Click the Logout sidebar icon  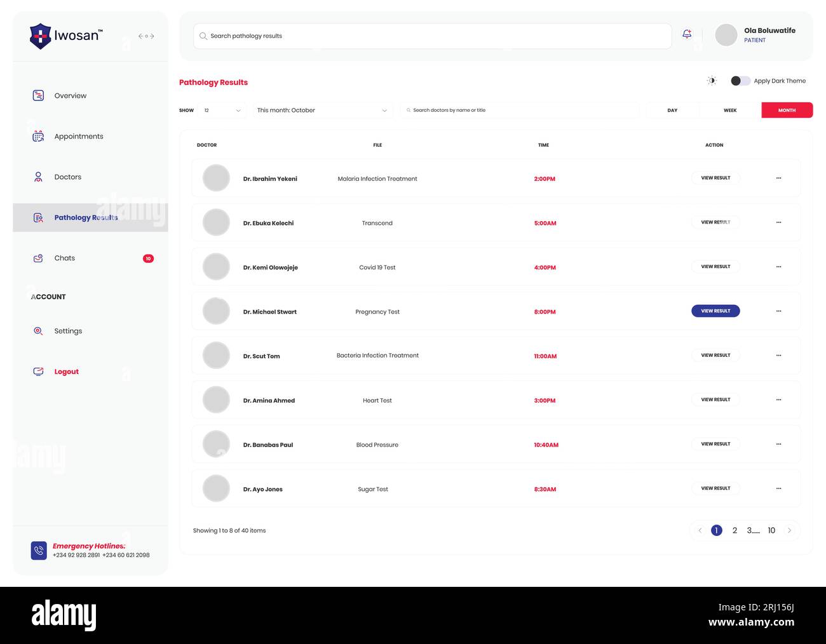pos(38,372)
